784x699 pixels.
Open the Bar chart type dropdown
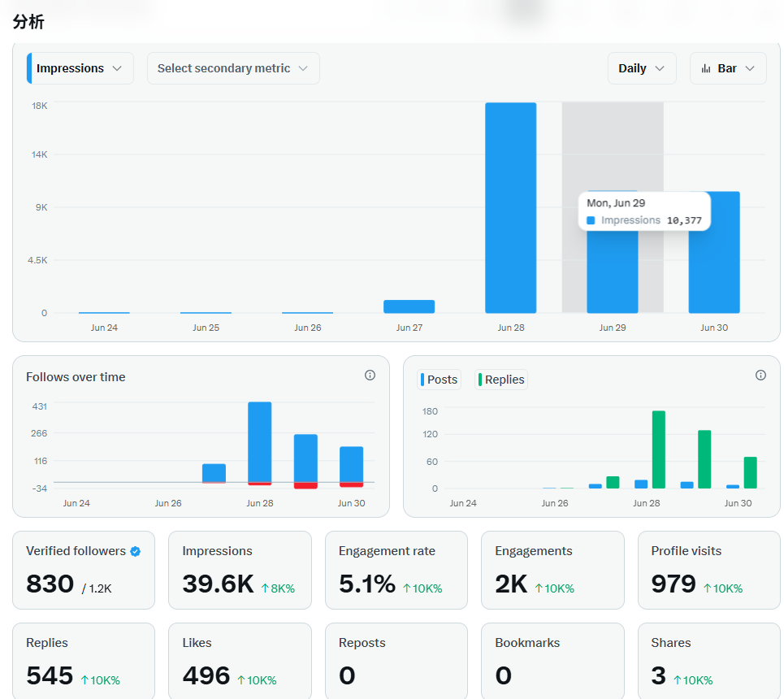728,68
